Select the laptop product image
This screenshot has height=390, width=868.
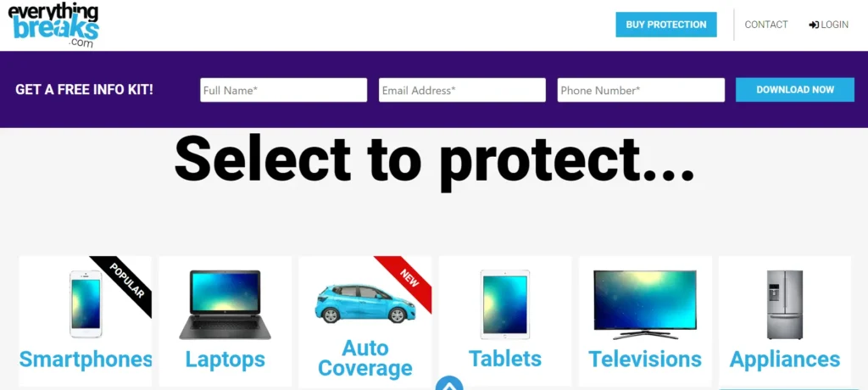(225, 304)
